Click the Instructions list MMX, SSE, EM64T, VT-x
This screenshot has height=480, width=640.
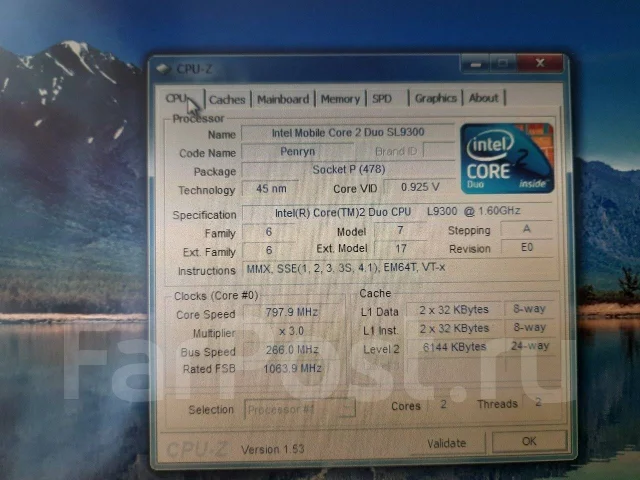coord(400,269)
